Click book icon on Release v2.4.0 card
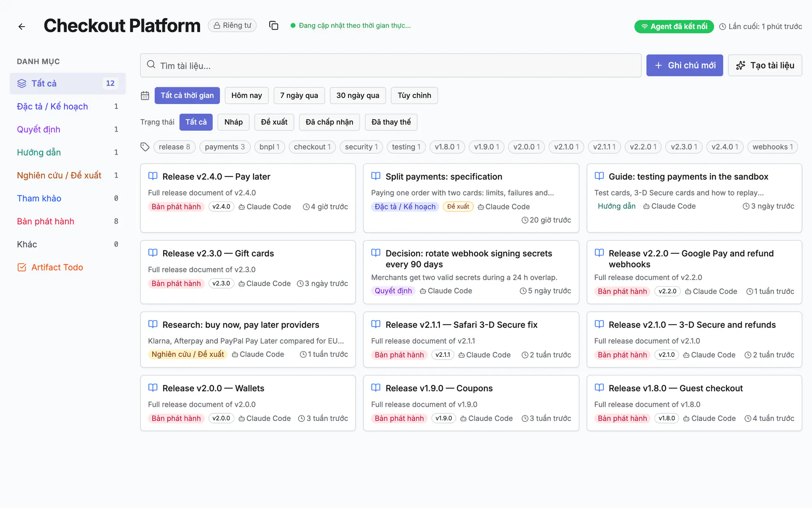 pyautogui.click(x=153, y=176)
